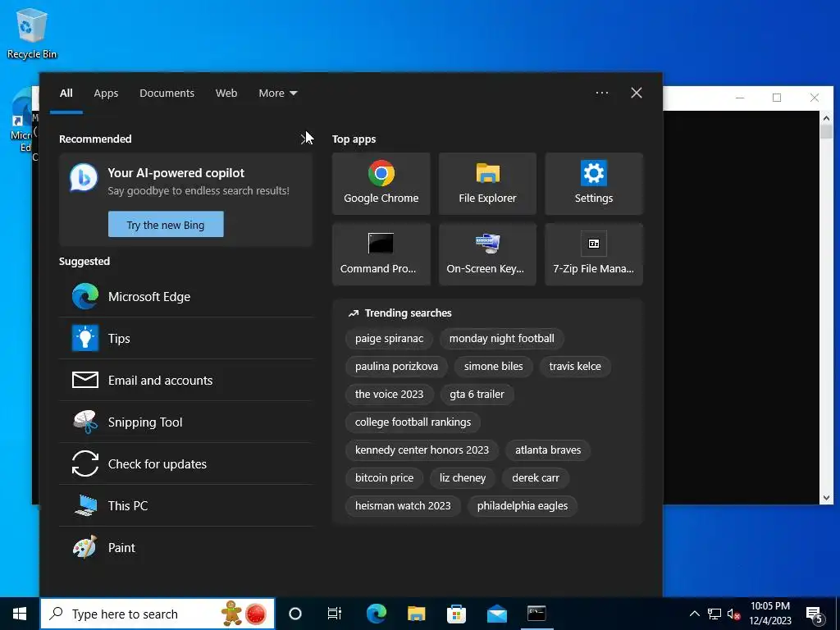Search trending 'liz cheney'
This screenshot has height=630, width=840.
tap(463, 477)
